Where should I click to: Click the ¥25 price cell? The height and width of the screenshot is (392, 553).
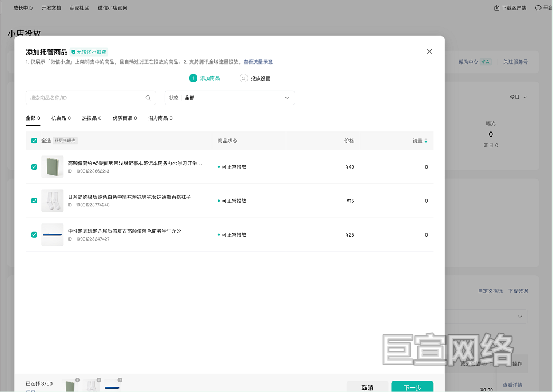[350, 235]
